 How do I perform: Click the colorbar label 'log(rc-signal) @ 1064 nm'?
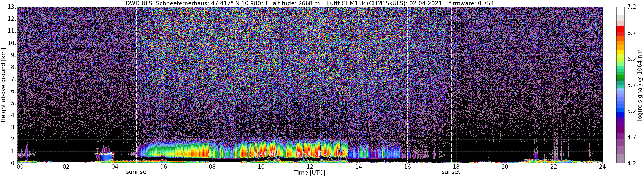(640, 85)
